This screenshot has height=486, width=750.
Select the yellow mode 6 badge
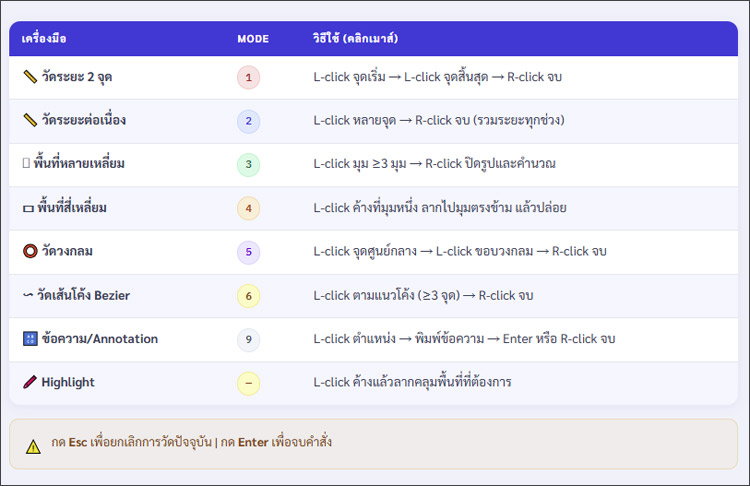pyautogui.click(x=248, y=296)
